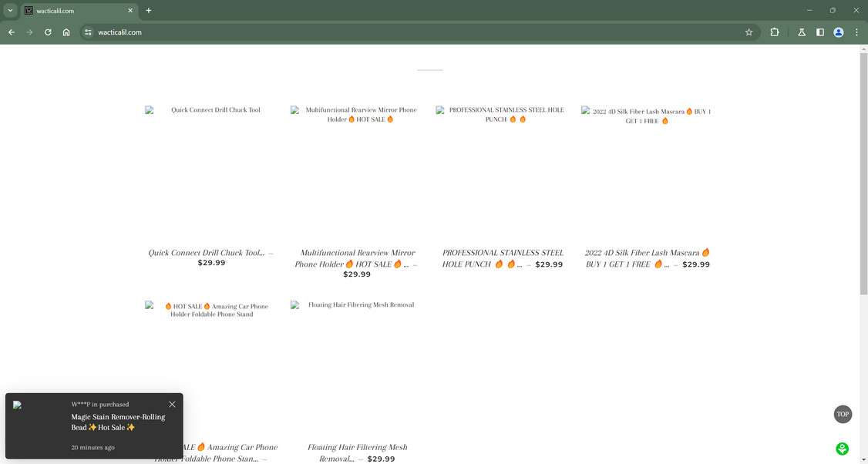Click the site information icon in address bar
Screen dimensions: 868x464
(x=87, y=32)
